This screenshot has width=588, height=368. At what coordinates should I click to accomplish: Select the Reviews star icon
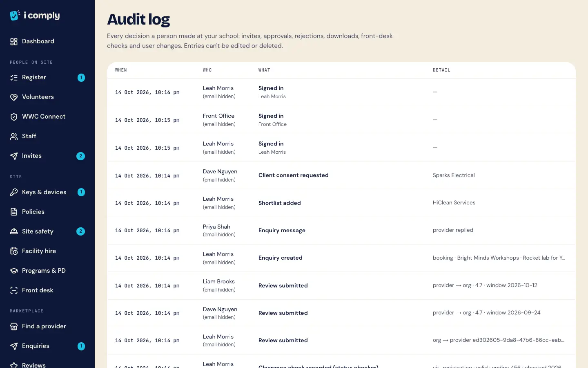pyautogui.click(x=14, y=365)
